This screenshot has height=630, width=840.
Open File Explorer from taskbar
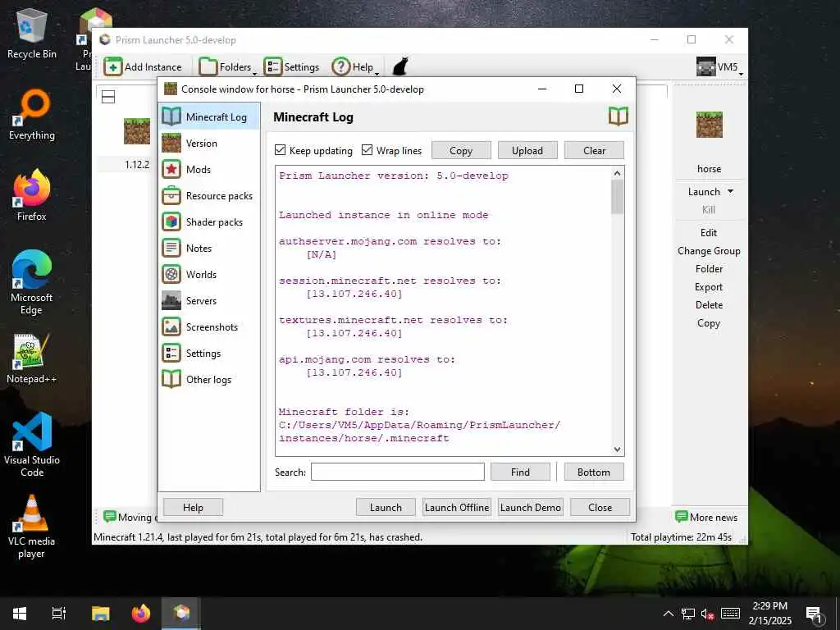pyautogui.click(x=100, y=614)
